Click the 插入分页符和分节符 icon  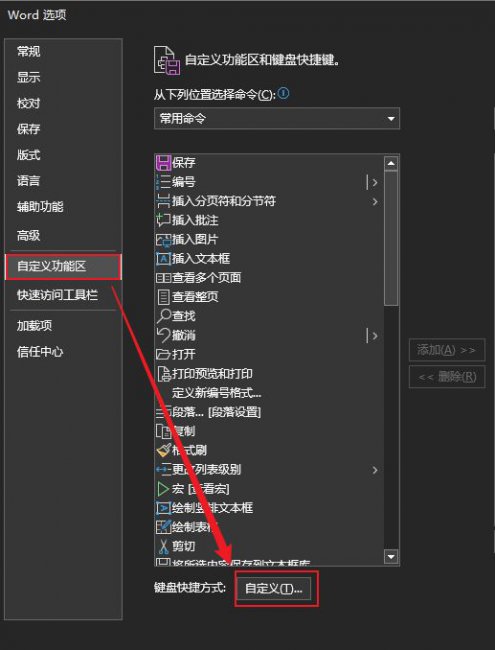coord(163,201)
